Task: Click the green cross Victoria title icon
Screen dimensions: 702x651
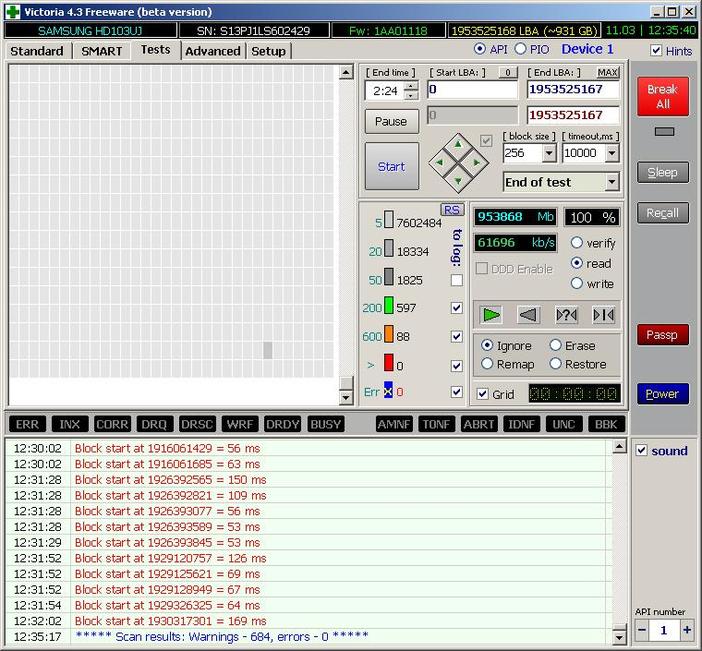Action: coord(13,12)
